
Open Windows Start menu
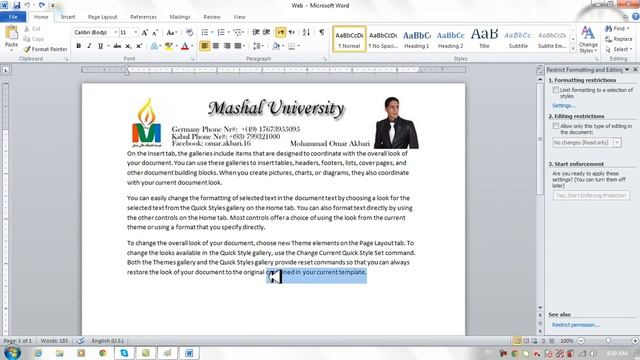tap(12, 352)
